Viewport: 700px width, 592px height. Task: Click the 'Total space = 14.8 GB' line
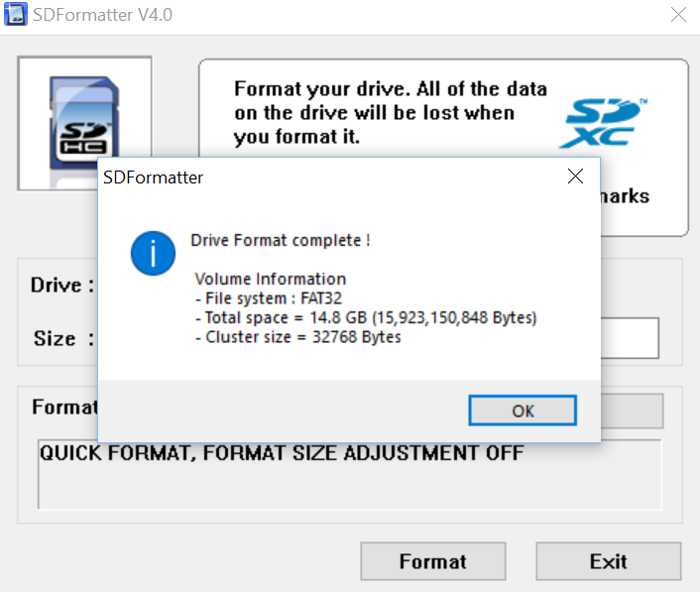(366, 317)
